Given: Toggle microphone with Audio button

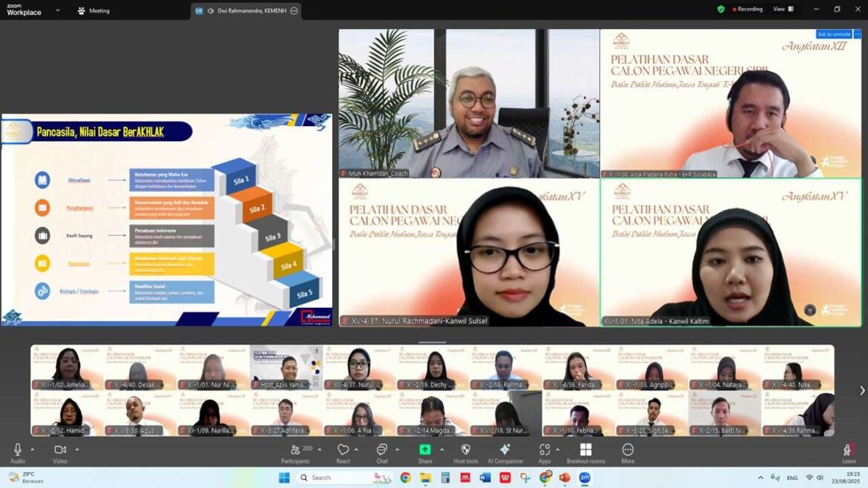Looking at the screenshot, I should [18, 453].
